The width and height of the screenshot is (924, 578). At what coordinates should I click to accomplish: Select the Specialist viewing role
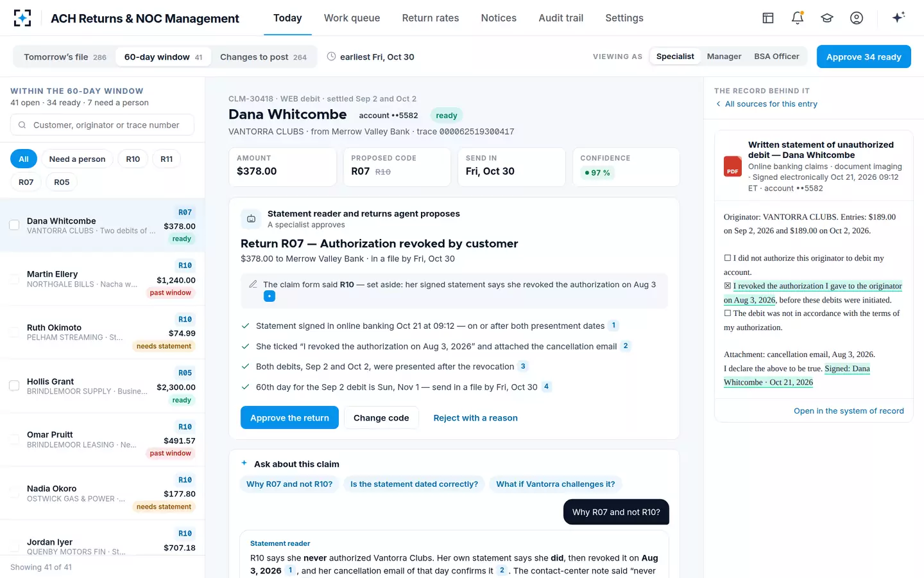pyautogui.click(x=675, y=57)
